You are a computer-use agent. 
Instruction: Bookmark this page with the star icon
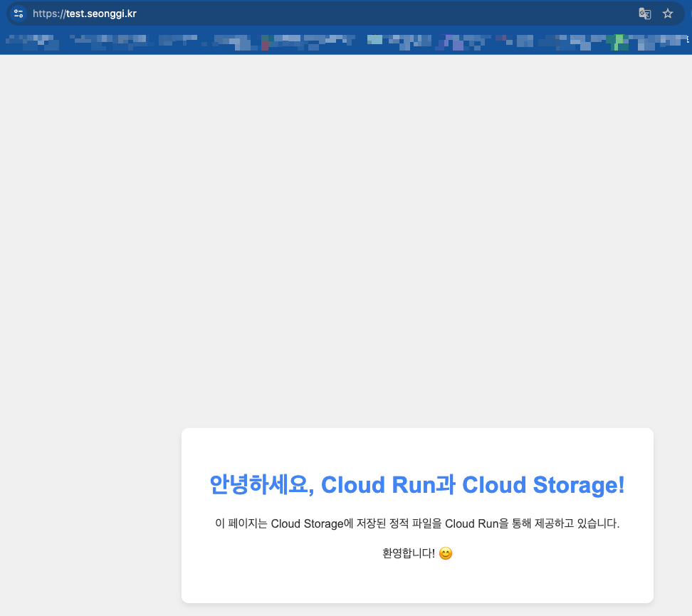pos(668,14)
